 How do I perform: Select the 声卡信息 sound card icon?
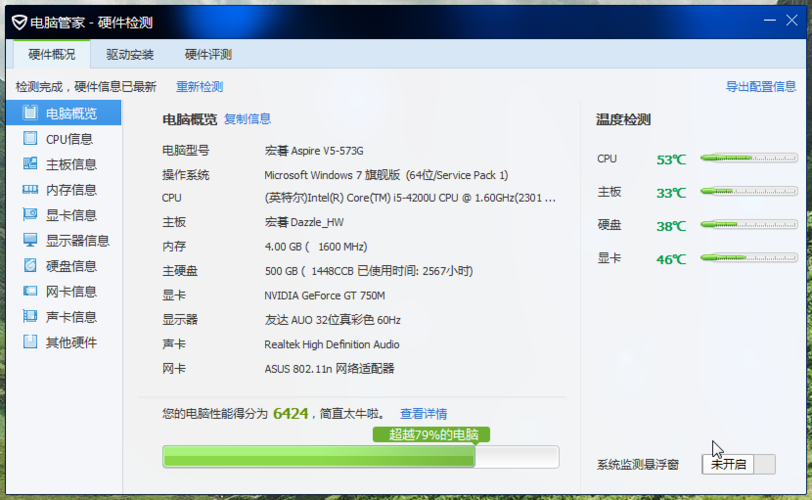pyautogui.click(x=30, y=316)
